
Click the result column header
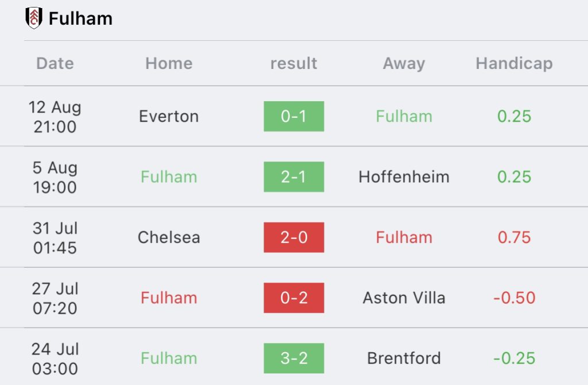(293, 63)
